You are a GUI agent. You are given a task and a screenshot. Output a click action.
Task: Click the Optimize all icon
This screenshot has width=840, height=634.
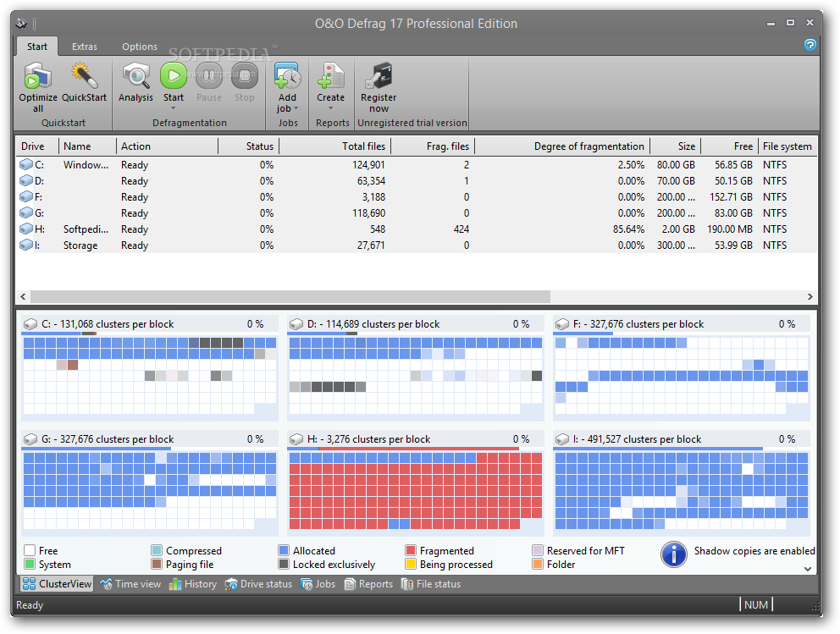(37, 75)
